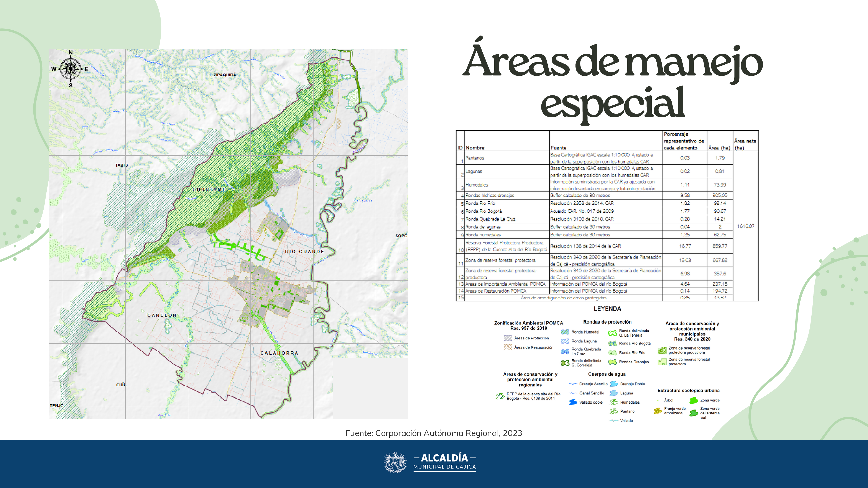Image resolution: width=868 pixels, height=488 pixels.
Task: Click the Ronda delimitada Q. Corraleja symbol
Action: 565,363
